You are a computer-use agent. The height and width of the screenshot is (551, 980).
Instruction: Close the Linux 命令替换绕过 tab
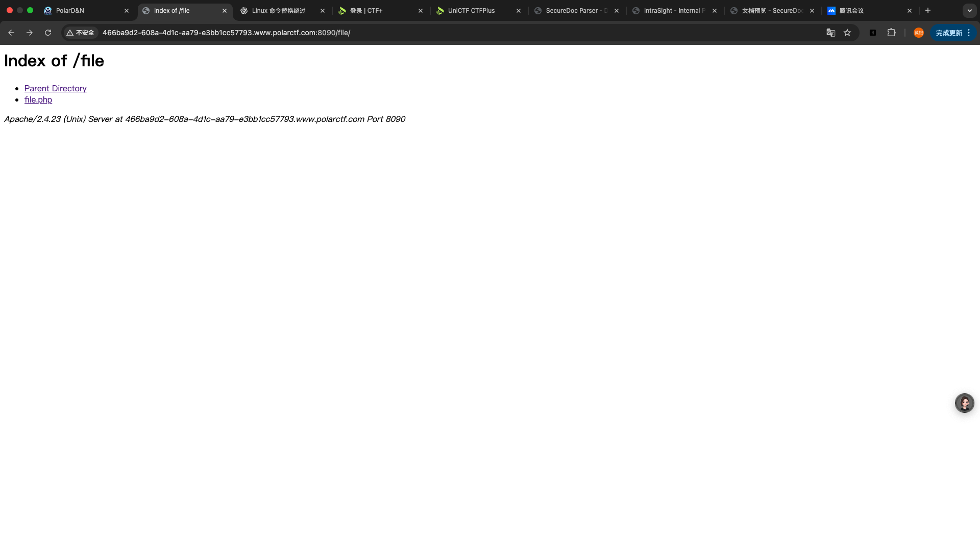click(323, 11)
